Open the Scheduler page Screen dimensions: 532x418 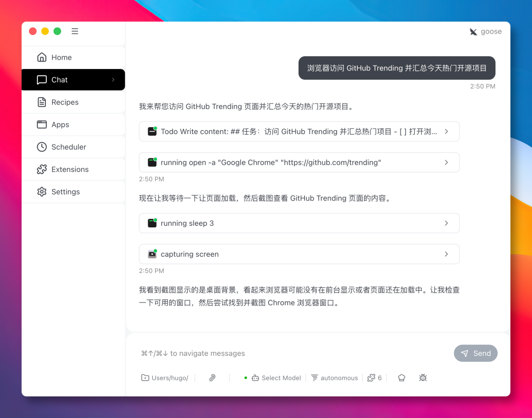pos(68,147)
